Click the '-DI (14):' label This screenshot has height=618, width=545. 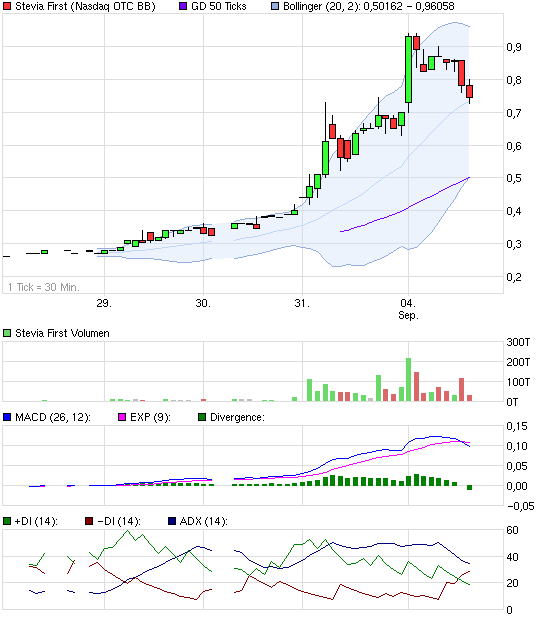click(119, 521)
